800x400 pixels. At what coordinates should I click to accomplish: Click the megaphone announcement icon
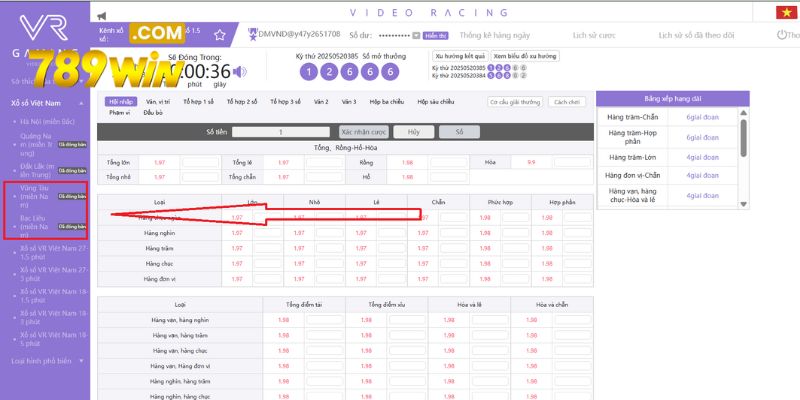pyautogui.click(x=102, y=16)
